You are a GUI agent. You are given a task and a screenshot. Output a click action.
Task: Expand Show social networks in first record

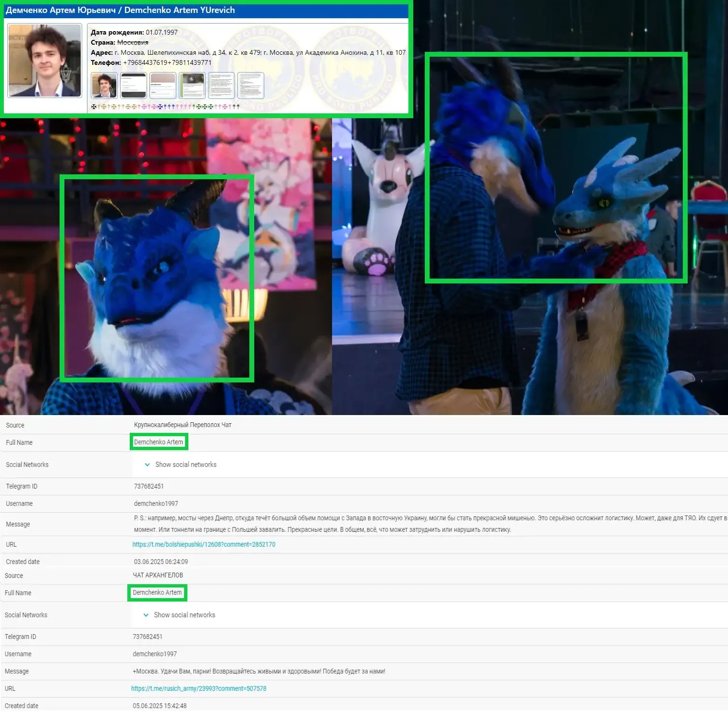(x=185, y=465)
